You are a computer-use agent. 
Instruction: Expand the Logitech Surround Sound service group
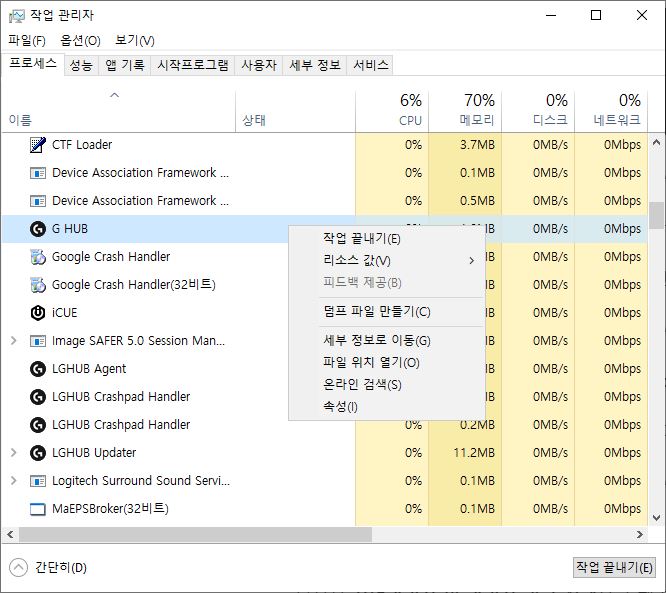click(14, 481)
